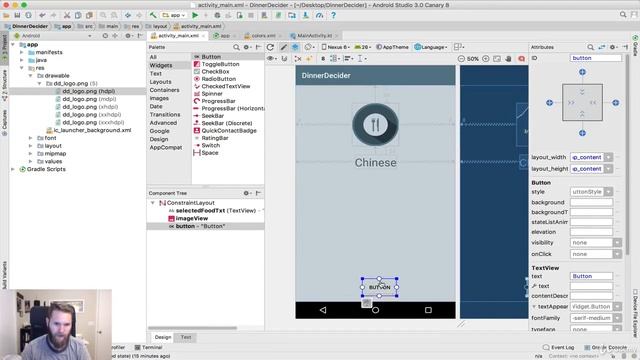Add the left constraint plus handle
This screenshot has width=640, height=360.
549,103
